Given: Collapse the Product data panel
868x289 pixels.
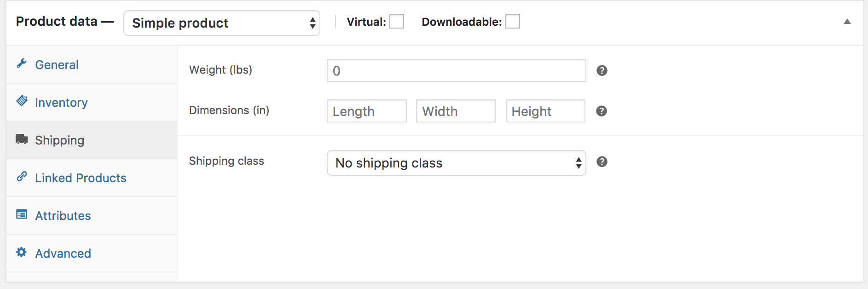Looking at the screenshot, I should pos(847,21).
